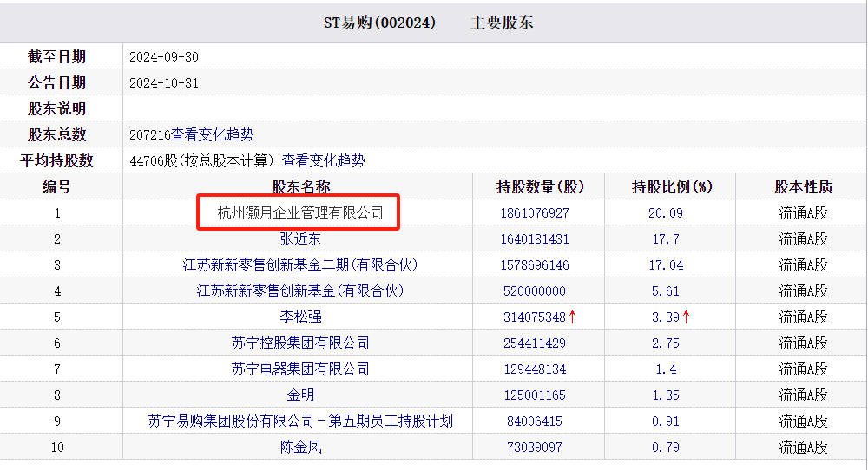This screenshot has height=470, width=868.
Task: Click share count 84006415
Action: click(x=535, y=421)
